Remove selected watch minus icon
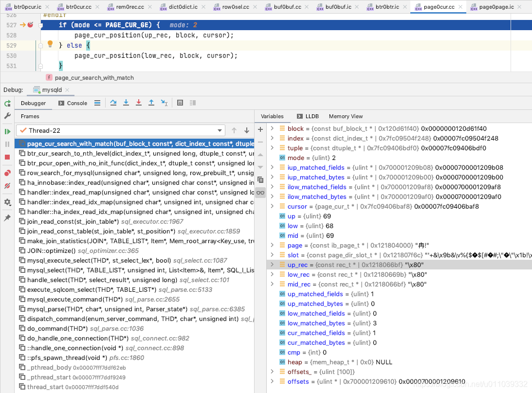This screenshot has width=532, height=393. (x=260, y=142)
